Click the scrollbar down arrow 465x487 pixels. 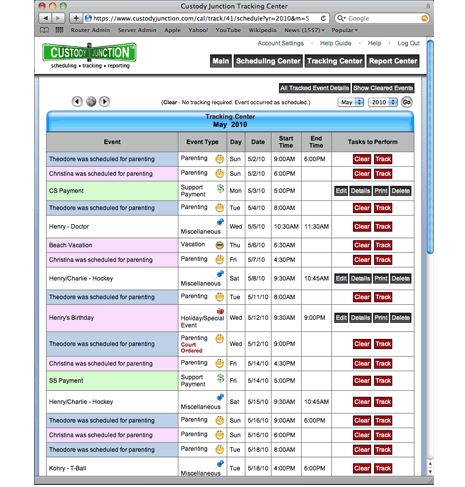click(x=430, y=472)
